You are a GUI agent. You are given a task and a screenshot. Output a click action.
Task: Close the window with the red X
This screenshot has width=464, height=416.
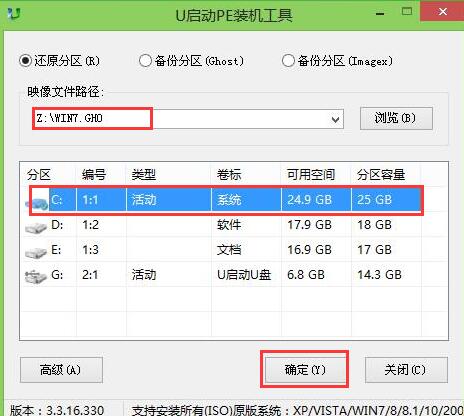442,12
